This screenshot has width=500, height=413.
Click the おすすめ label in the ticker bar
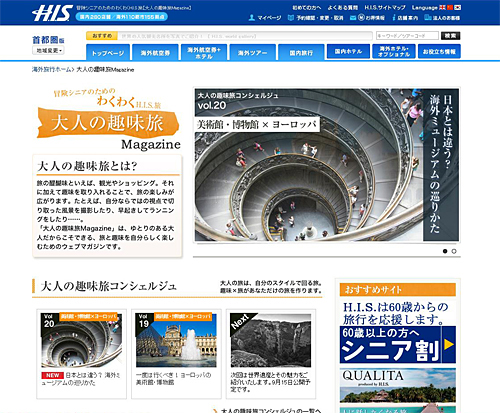coord(102,36)
